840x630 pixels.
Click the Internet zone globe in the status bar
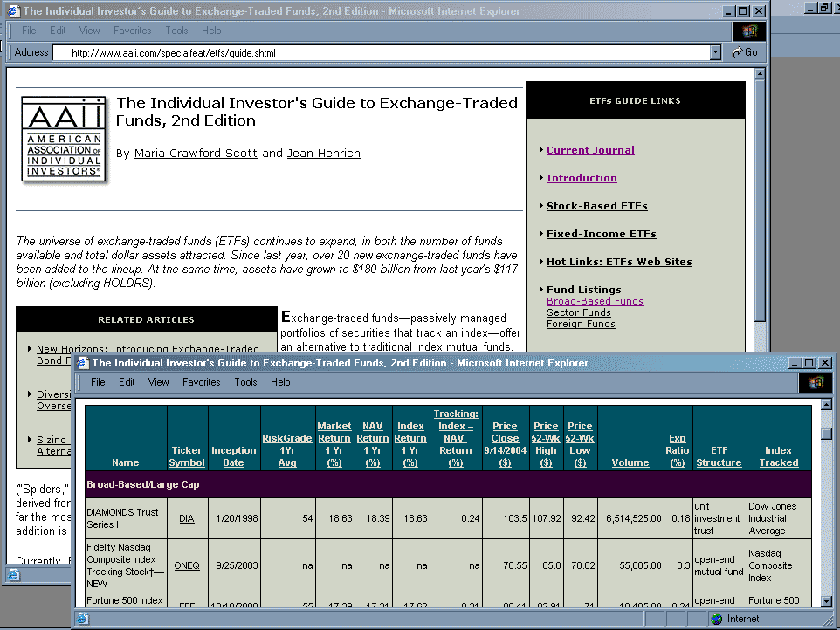coord(717,619)
